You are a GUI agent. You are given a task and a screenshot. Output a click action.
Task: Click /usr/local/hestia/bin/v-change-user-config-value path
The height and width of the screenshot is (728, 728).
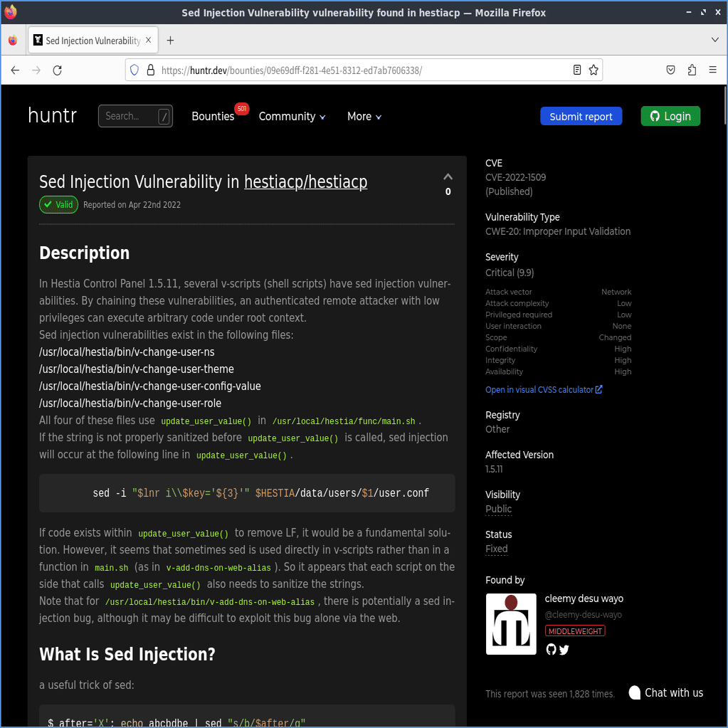click(150, 386)
